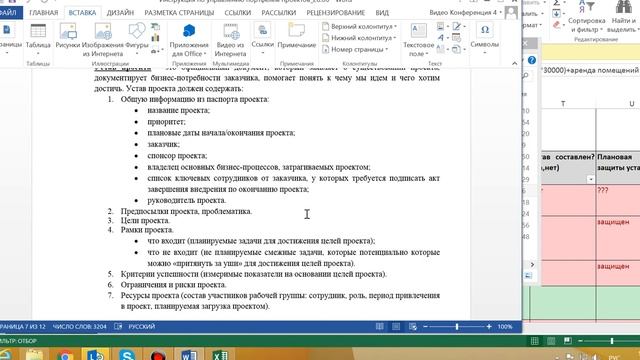Add a comment with Примечание

tap(297, 37)
